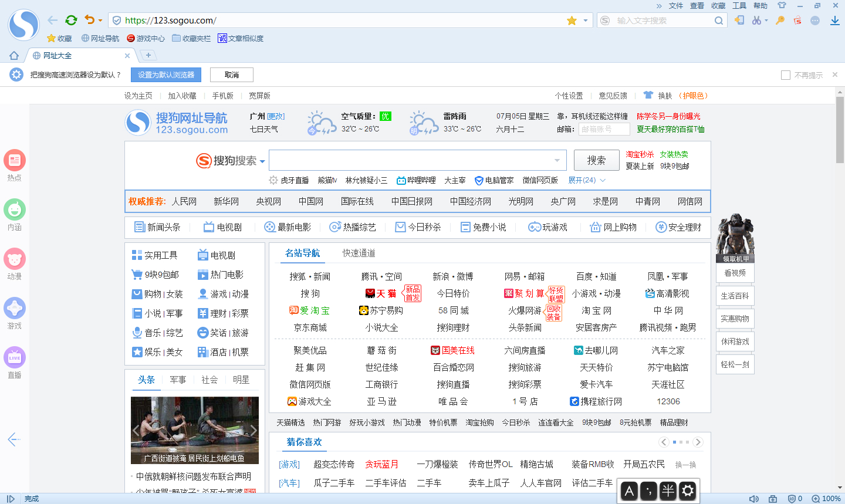
Task: Click the home icon beside the tab strip
Action: [14, 56]
